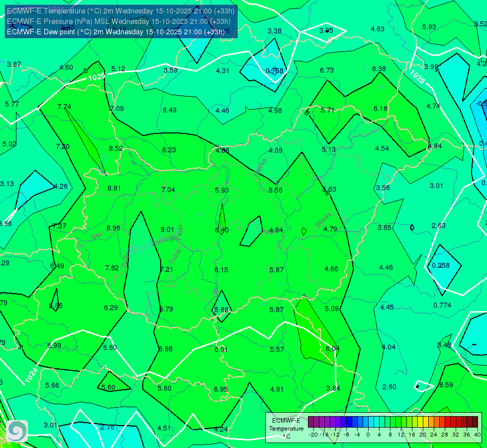The image size is (487, 448).
Task: Click the darkest red 40°C legend swatch
Action: coord(475,422)
